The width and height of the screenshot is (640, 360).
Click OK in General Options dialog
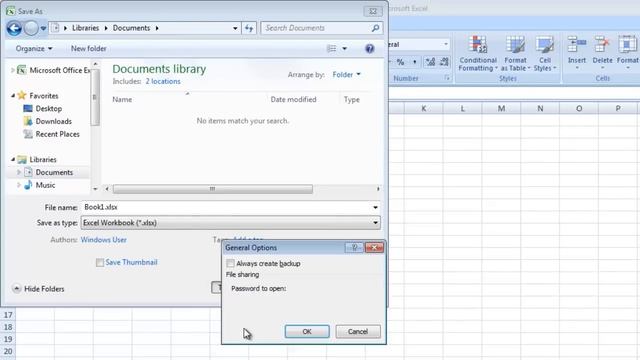click(x=307, y=331)
